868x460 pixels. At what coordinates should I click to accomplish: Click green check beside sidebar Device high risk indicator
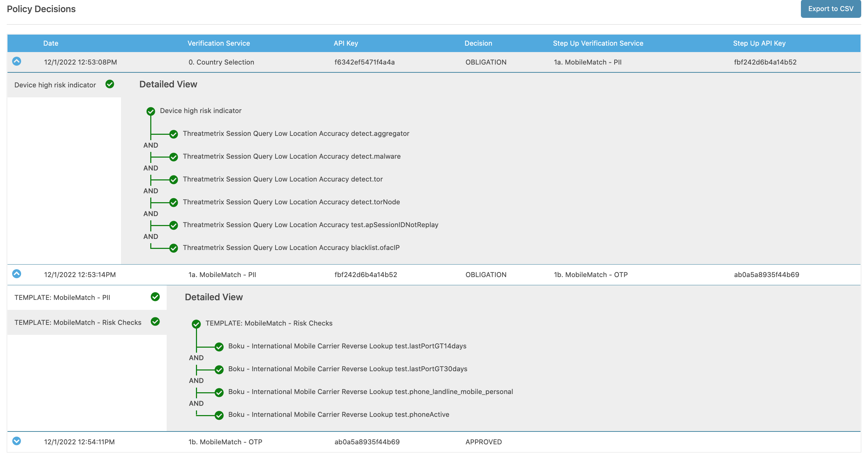coord(110,84)
